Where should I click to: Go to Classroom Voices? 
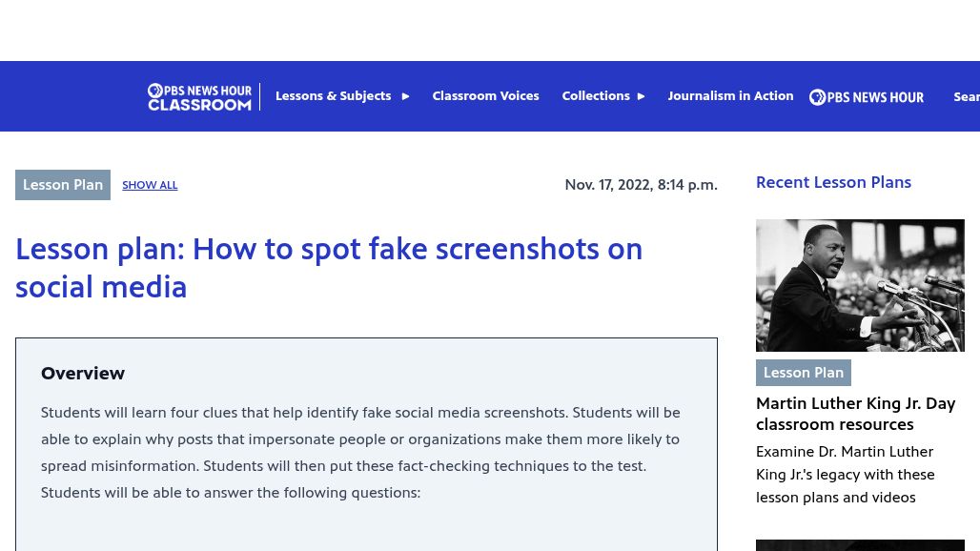485,96
